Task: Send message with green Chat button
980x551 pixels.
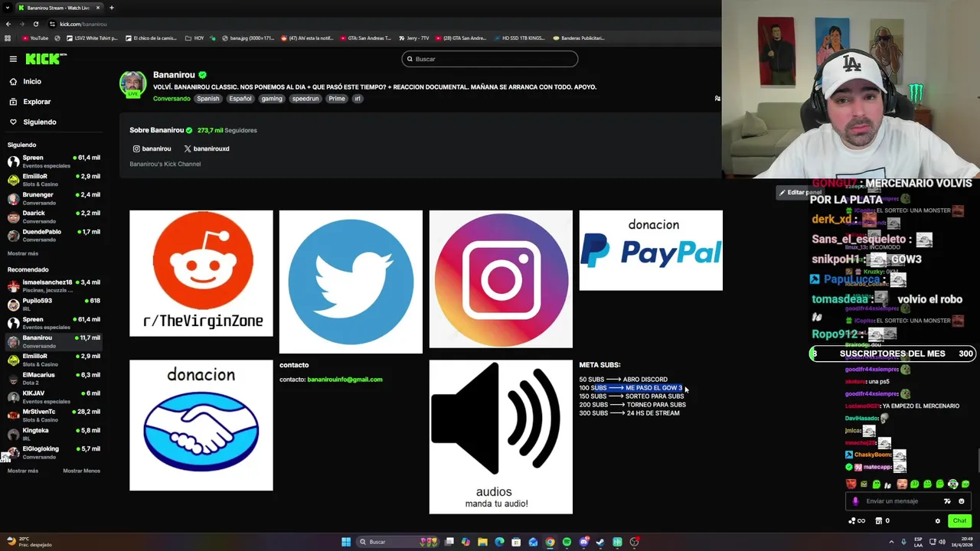Action: (960, 520)
